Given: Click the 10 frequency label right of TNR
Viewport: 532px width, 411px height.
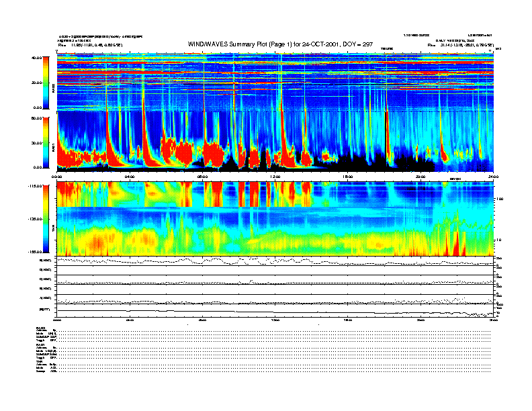Looking at the screenshot, I should click(x=498, y=240).
